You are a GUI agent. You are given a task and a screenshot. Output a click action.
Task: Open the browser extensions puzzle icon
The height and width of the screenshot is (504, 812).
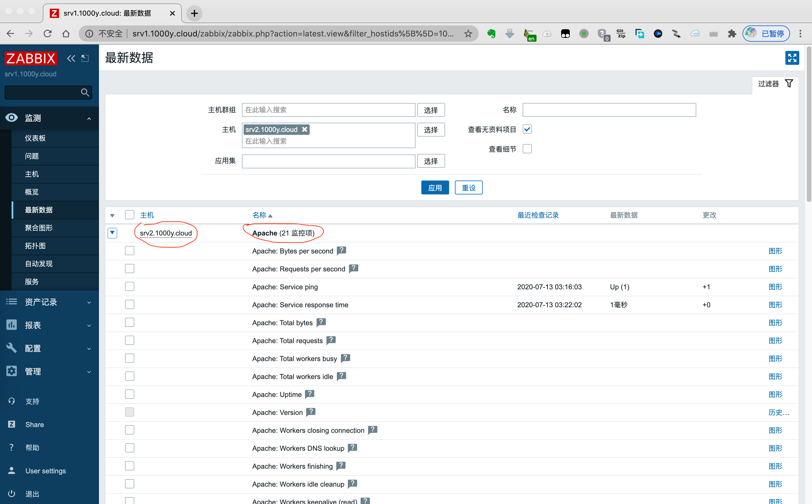click(x=732, y=34)
